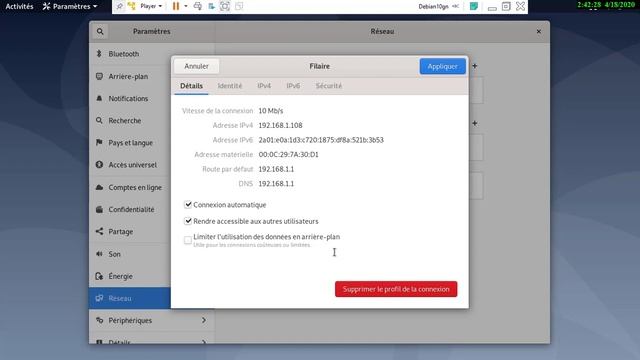This screenshot has width=640, height=360.
Task: Click the green notes icon in toolbar
Action: click(x=474, y=6)
